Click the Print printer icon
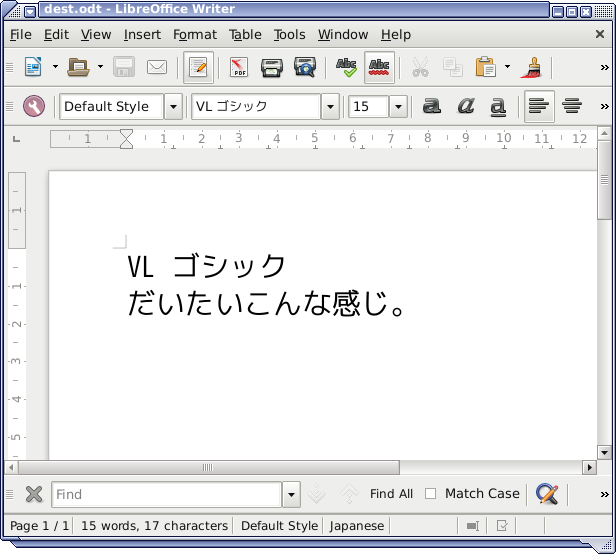 (x=271, y=67)
